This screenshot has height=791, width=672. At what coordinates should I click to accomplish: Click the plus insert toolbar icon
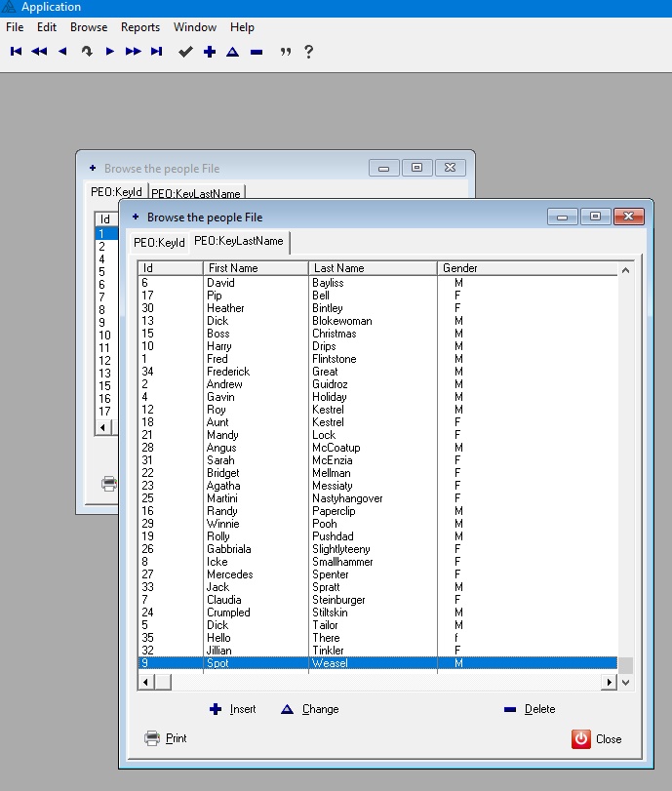[209, 52]
